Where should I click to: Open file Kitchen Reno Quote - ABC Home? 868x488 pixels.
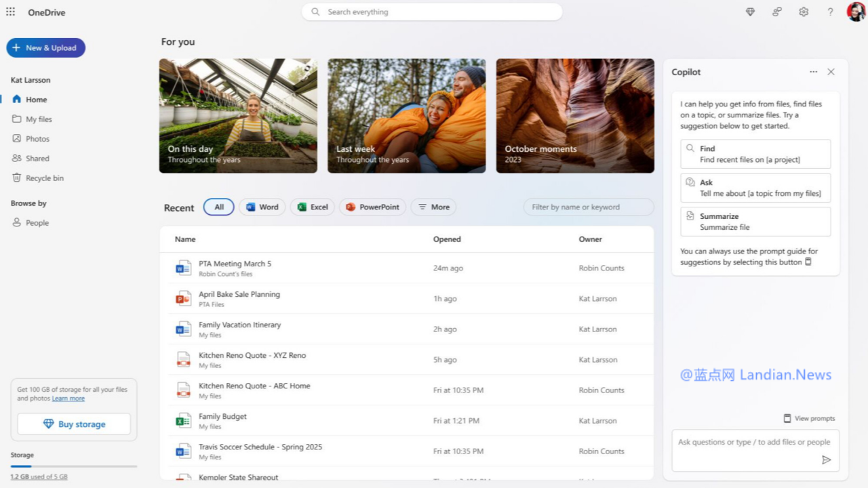[x=254, y=386]
